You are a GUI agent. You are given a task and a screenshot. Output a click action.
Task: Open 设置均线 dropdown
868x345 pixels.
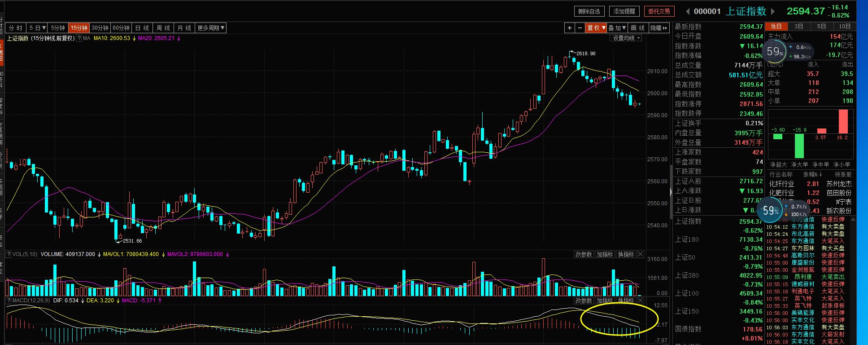pos(626,38)
